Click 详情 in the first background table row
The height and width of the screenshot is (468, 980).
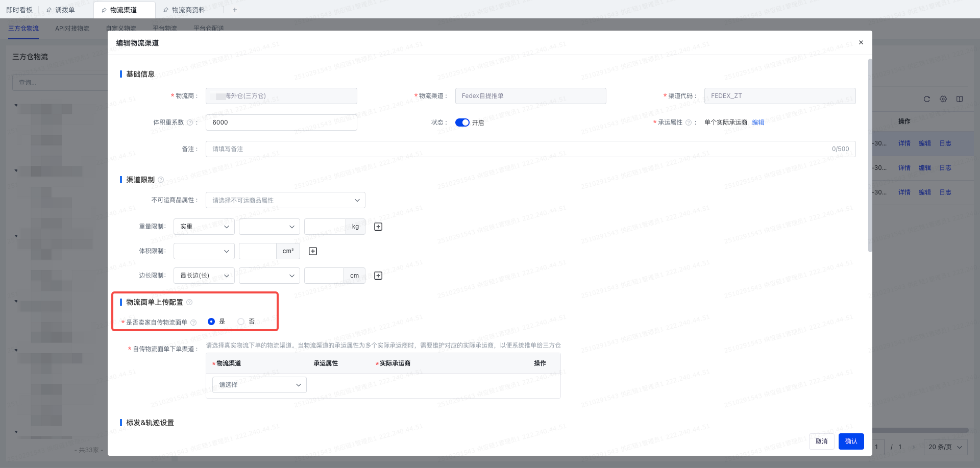click(x=904, y=143)
